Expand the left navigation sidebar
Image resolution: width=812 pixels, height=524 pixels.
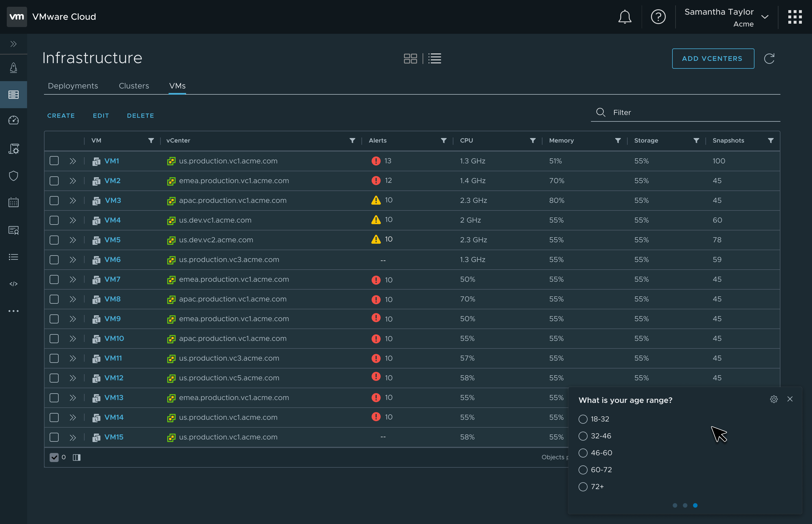14,44
